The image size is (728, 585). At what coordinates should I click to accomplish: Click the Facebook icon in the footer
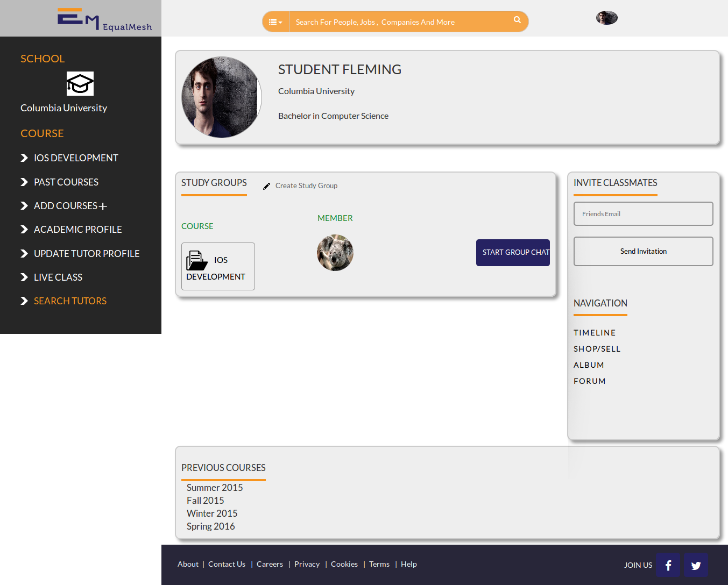(x=668, y=565)
